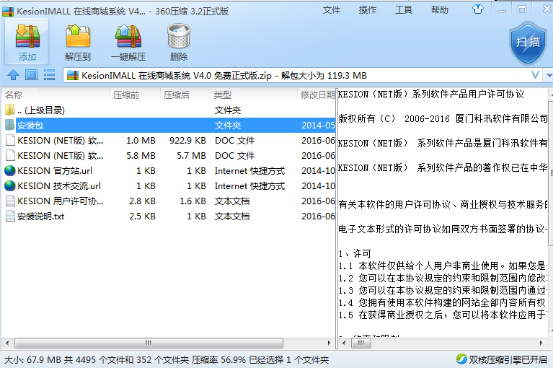Click the icon of the 5.8 MB DOC file

coord(11,156)
